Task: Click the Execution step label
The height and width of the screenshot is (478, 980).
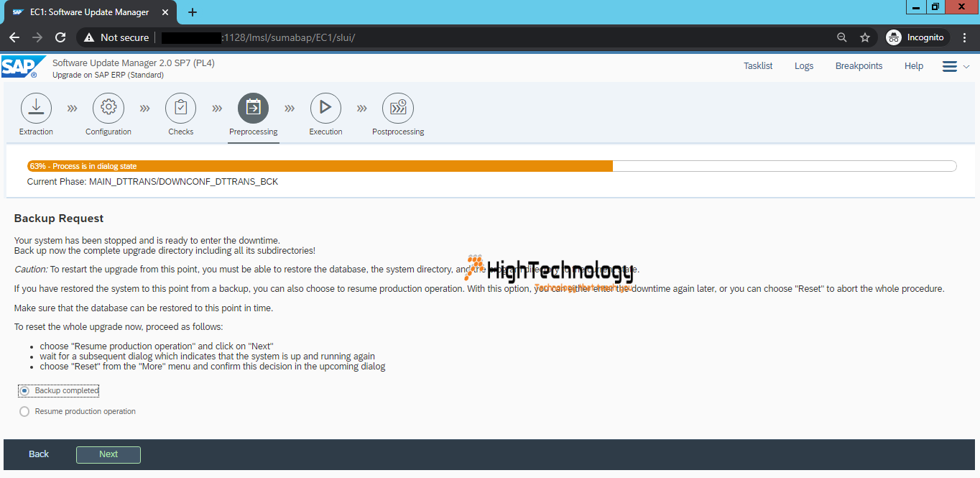Action: click(x=325, y=132)
